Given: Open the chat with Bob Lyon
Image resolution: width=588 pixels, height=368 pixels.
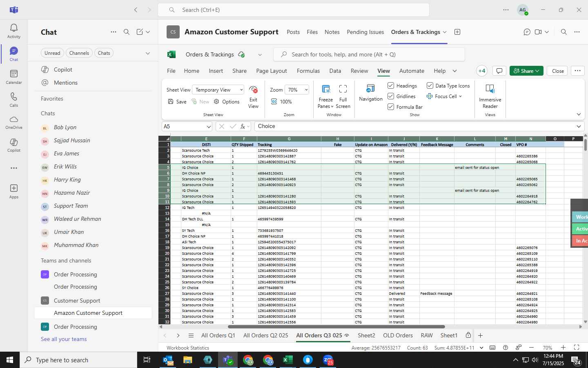Looking at the screenshot, I should pos(93,128).
